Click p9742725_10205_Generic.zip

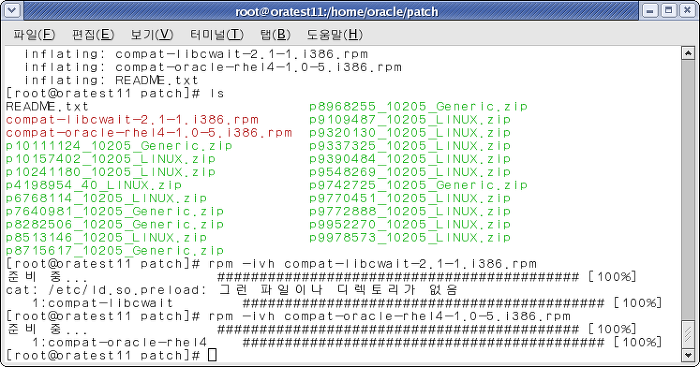(x=418, y=185)
